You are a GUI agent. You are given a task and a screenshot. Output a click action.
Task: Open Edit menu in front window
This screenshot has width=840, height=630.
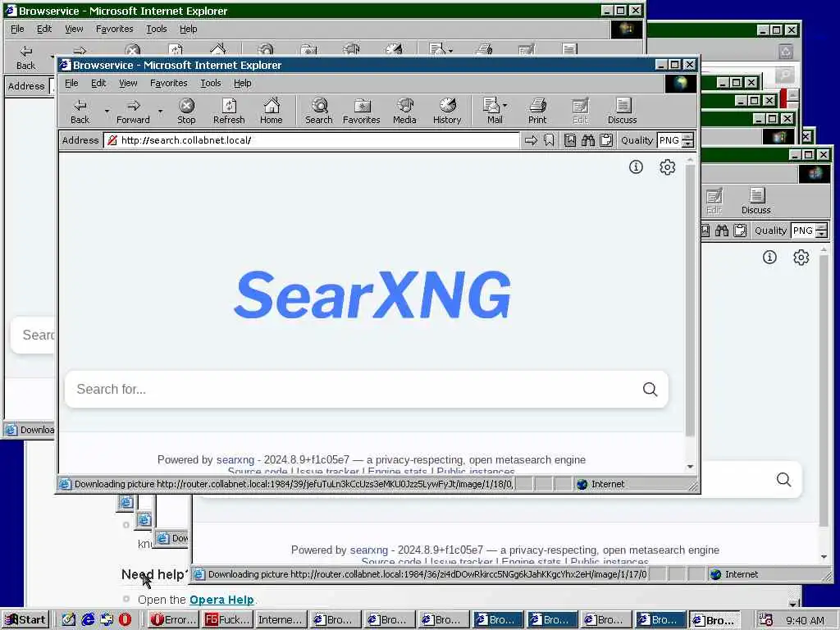tap(98, 83)
